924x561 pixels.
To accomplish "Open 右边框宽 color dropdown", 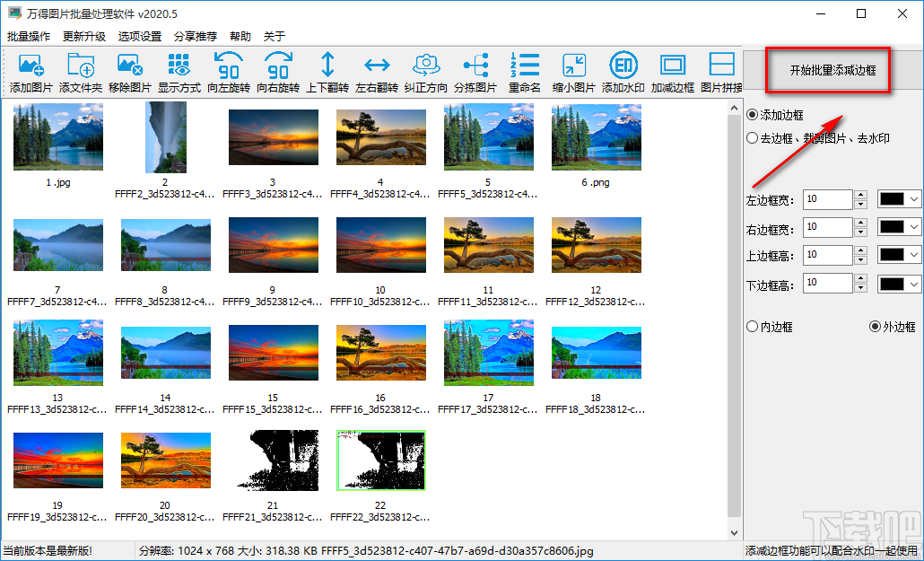I will tap(914, 227).
